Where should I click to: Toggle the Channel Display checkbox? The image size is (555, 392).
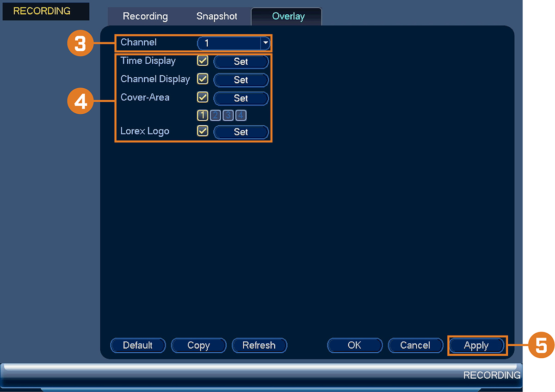coord(203,79)
